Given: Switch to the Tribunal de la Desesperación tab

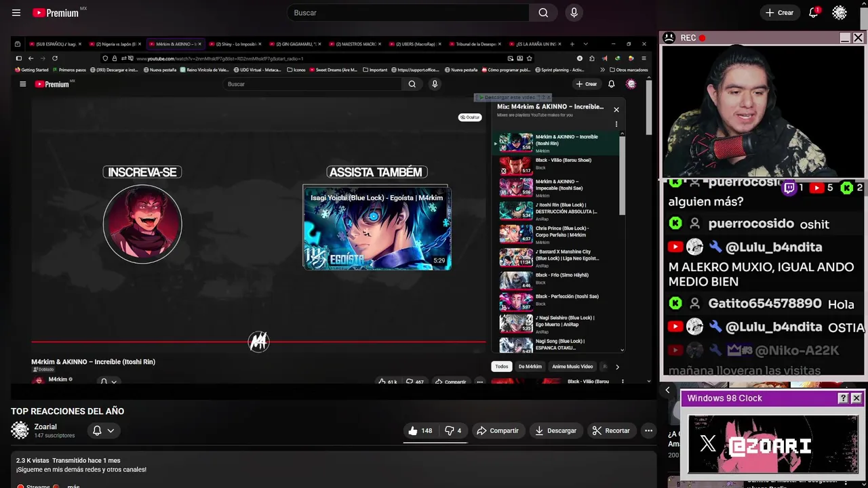Looking at the screenshot, I should (x=476, y=44).
